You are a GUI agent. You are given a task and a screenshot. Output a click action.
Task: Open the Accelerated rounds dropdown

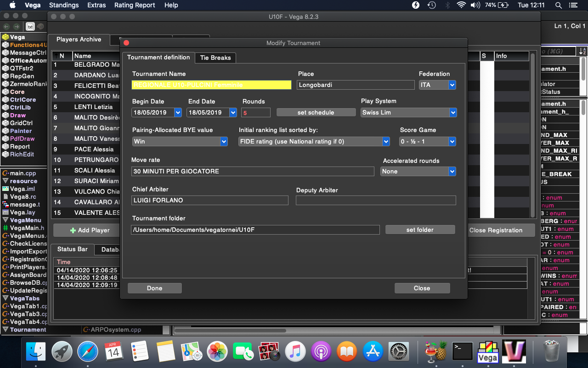tap(418, 172)
